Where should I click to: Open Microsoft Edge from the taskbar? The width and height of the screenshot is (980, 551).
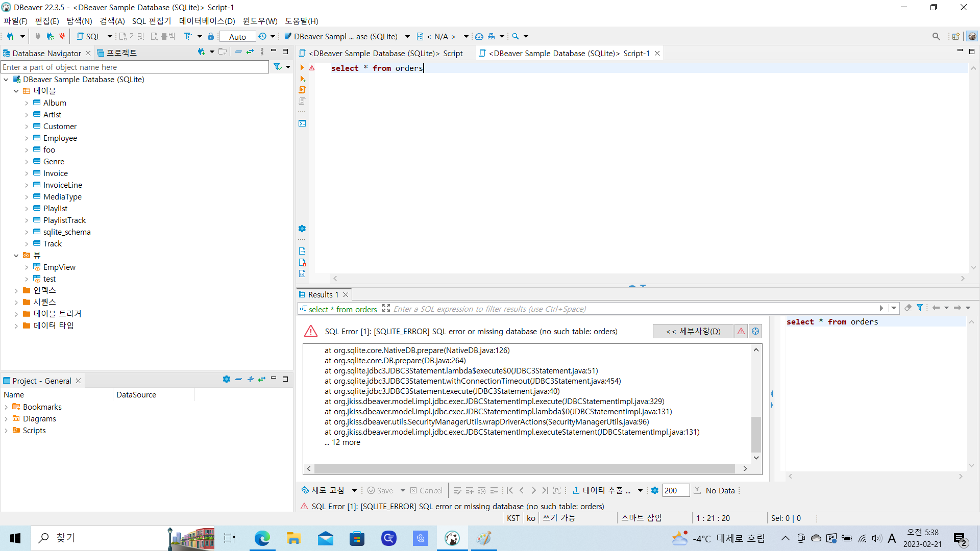[x=262, y=538]
